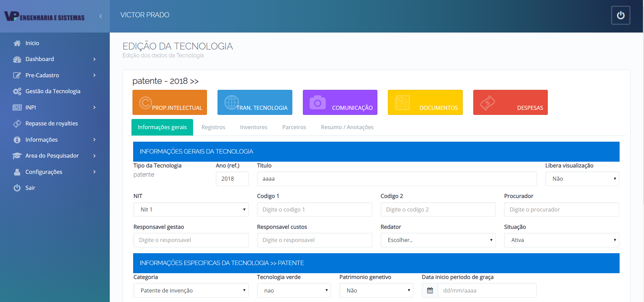Click the Pre-Cadastro edit icon
Viewport: 644px width, 302px height.
[17, 75]
